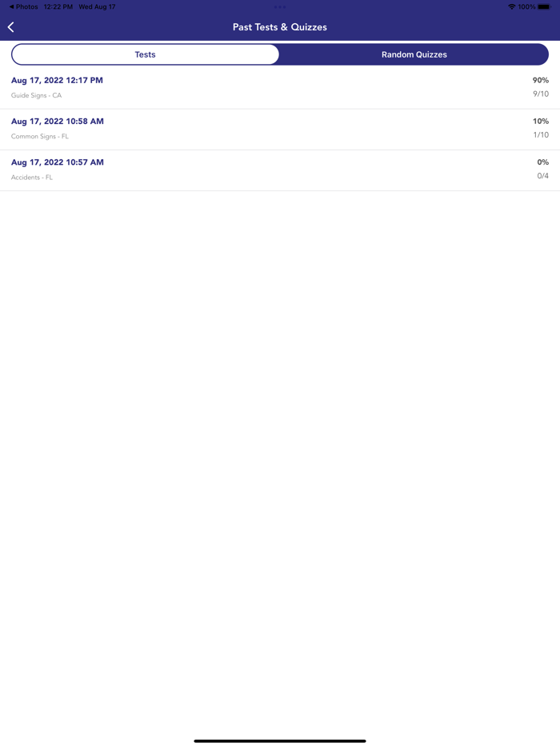Select the Guide Signs - CA subtitle
This screenshot has width=560, height=747.
36,95
